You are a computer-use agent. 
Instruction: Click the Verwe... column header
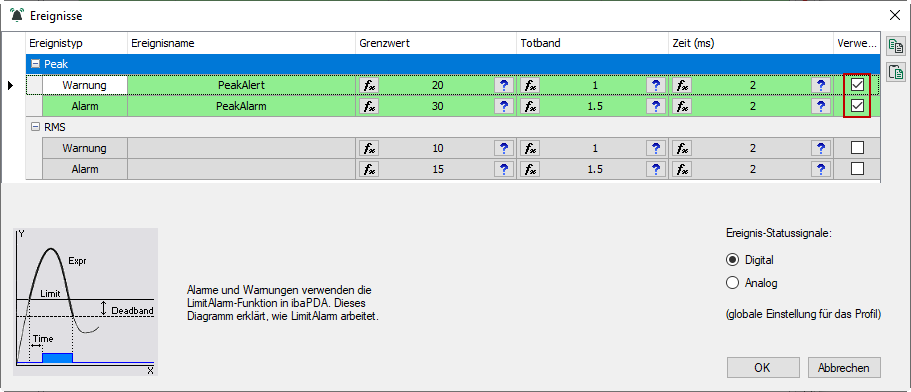[856, 44]
